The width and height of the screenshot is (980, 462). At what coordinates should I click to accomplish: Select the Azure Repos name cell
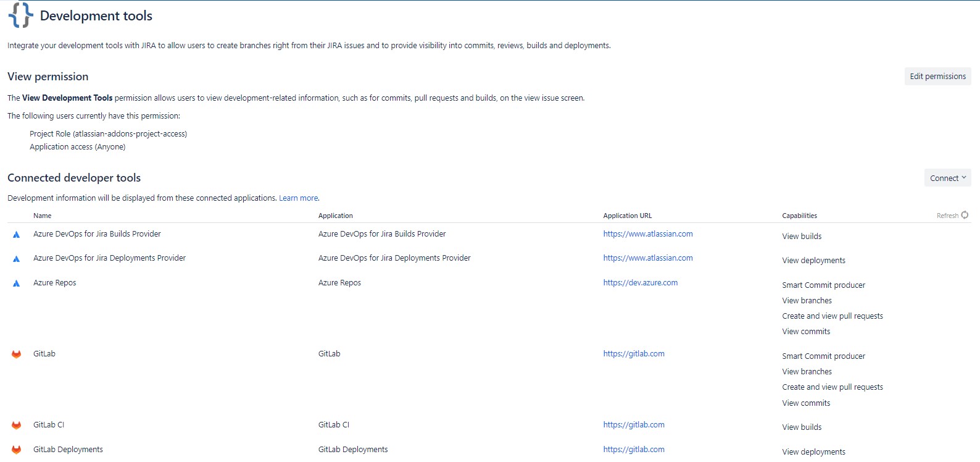(55, 283)
